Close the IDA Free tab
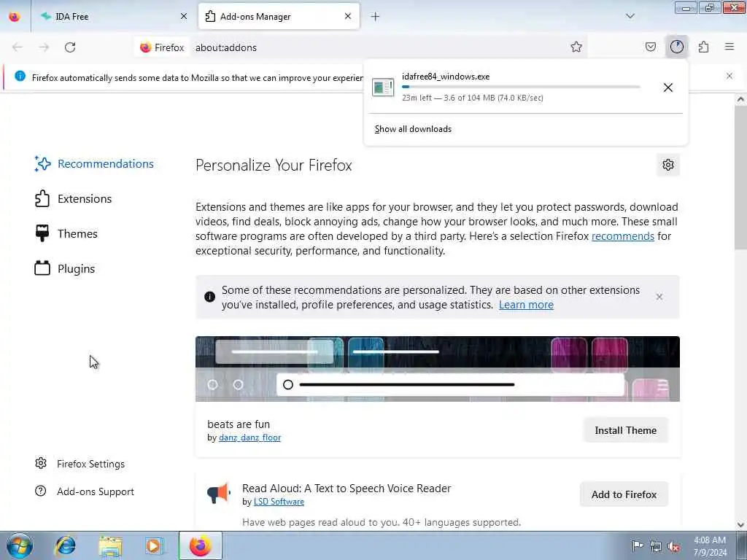The width and height of the screenshot is (747, 560). point(183,17)
